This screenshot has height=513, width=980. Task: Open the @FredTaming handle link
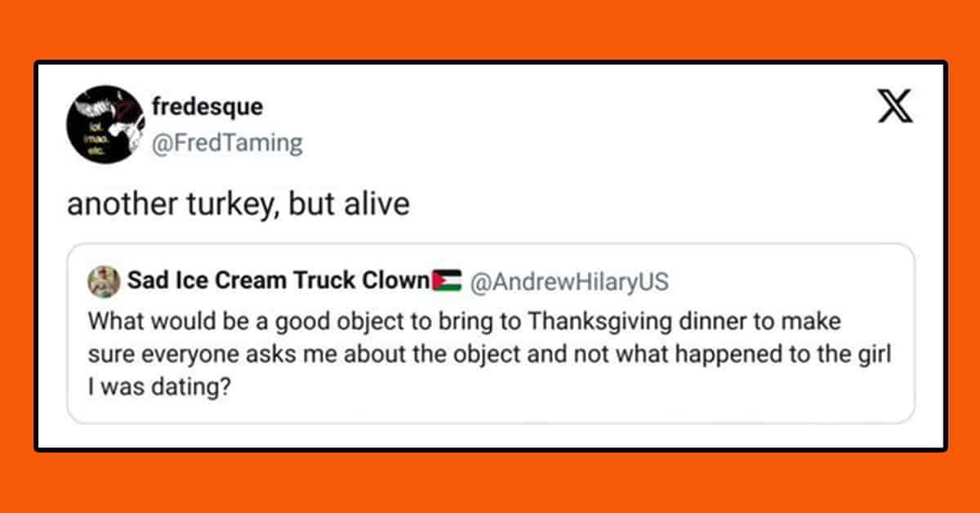pyautogui.click(x=227, y=144)
